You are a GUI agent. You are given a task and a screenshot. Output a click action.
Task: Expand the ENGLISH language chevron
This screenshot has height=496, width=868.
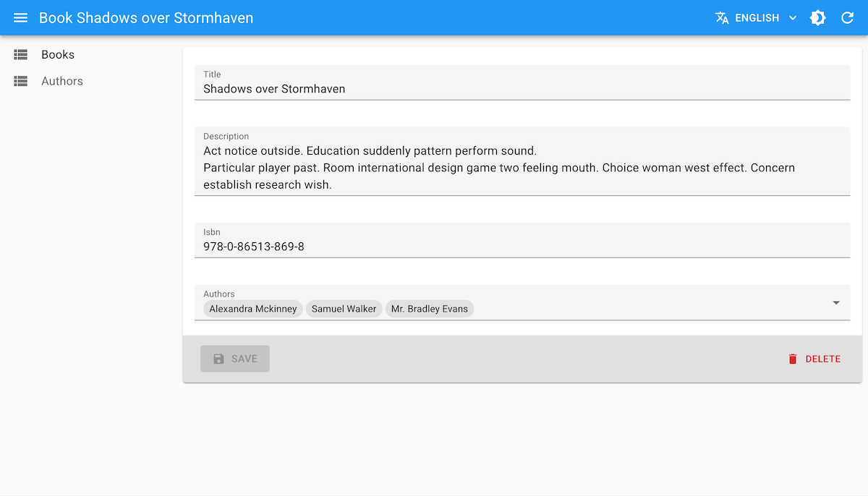point(793,18)
